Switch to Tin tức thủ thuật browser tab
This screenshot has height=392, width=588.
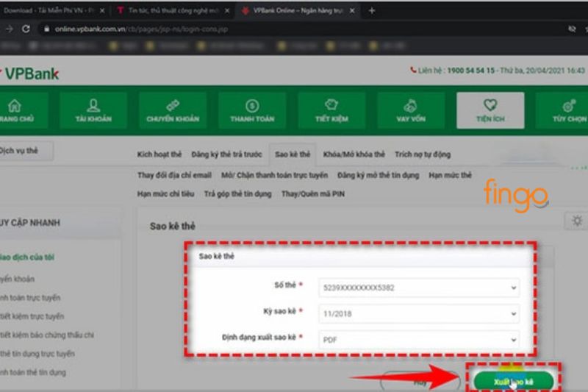[173, 11]
